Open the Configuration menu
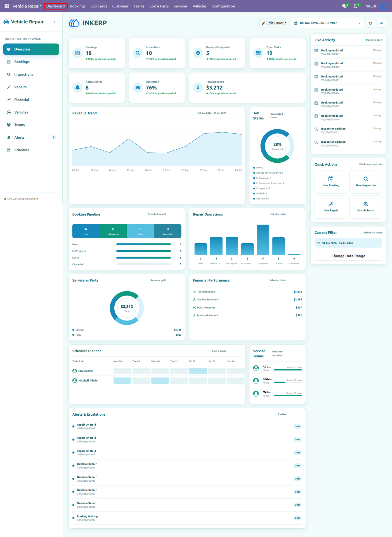The height and width of the screenshot is (537, 392). point(223,6)
